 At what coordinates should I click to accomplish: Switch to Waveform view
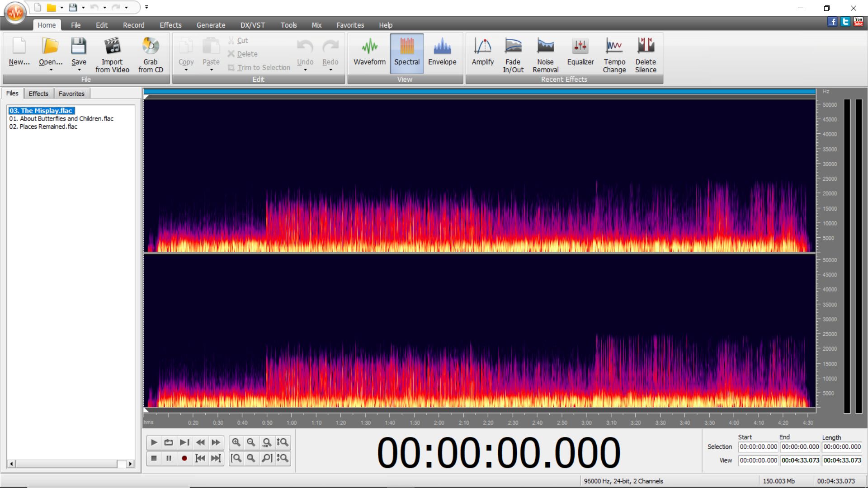click(x=369, y=53)
